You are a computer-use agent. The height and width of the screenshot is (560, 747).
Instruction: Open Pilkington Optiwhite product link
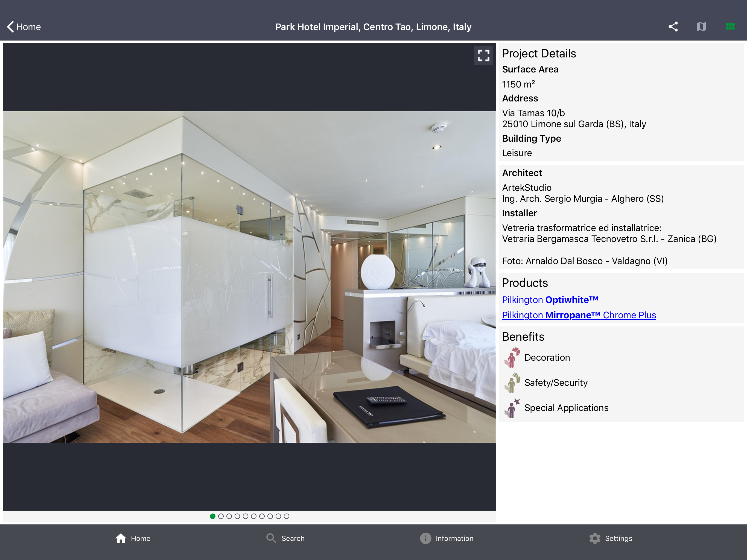(x=550, y=300)
